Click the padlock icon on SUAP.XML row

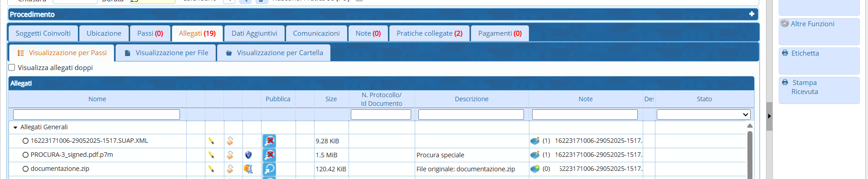[x=230, y=141]
